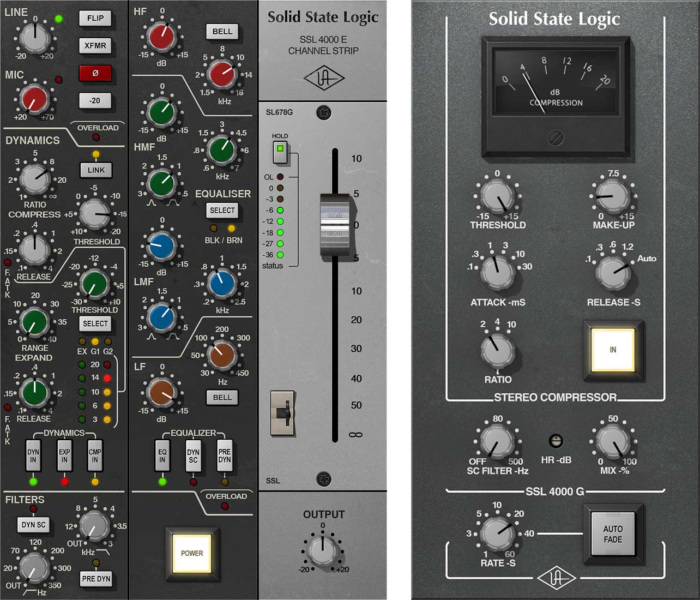Click the filters DYN SC button
This screenshot has width=700, height=600.
pyautogui.click(x=34, y=525)
